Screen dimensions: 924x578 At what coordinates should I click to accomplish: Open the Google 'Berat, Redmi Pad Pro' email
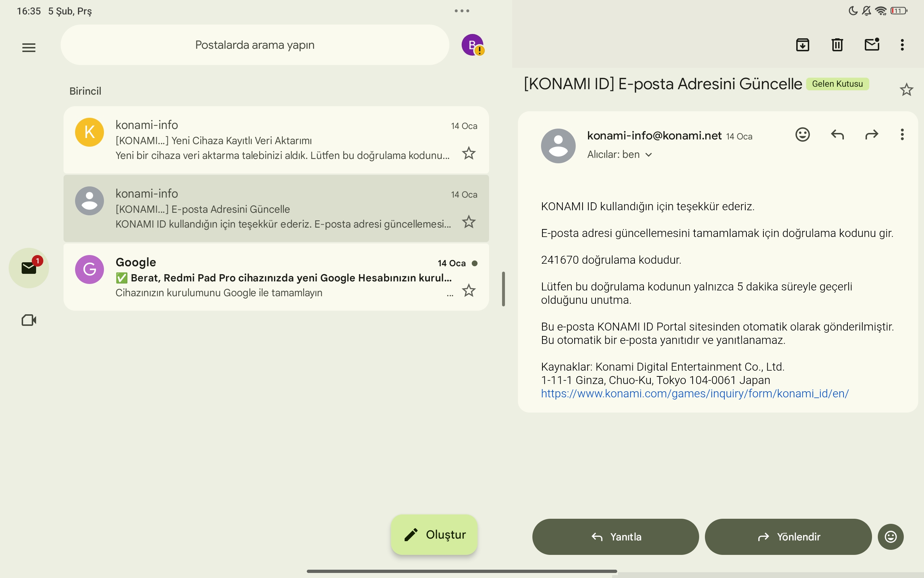click(x=276, y=277)
